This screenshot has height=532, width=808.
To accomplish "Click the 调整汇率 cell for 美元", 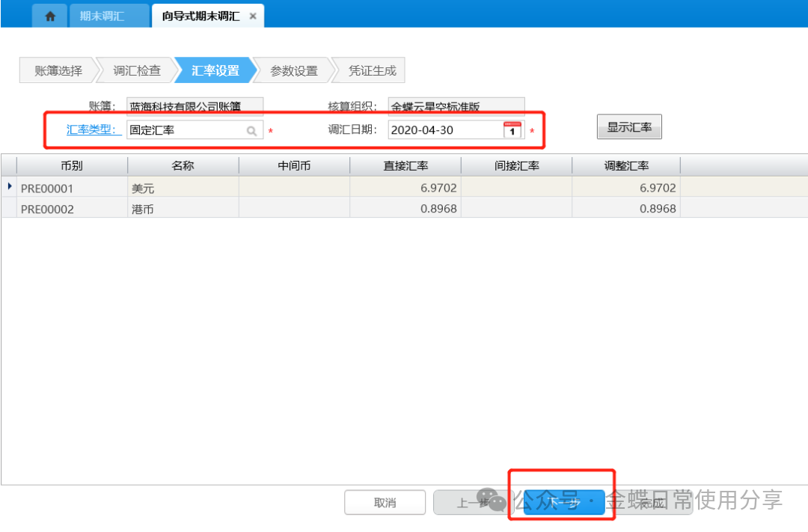I will tap(625, 189).
